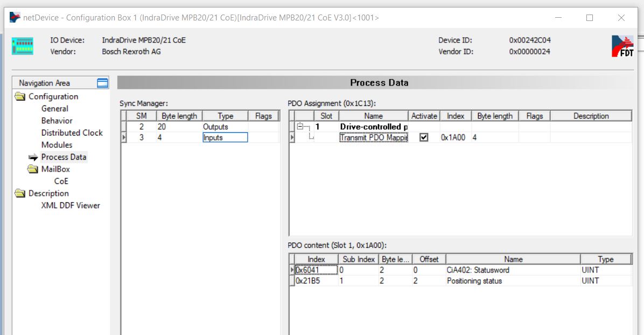
Task: Click the Configuration folder icon
Action: pyautogui.click(x=20, y=97)
